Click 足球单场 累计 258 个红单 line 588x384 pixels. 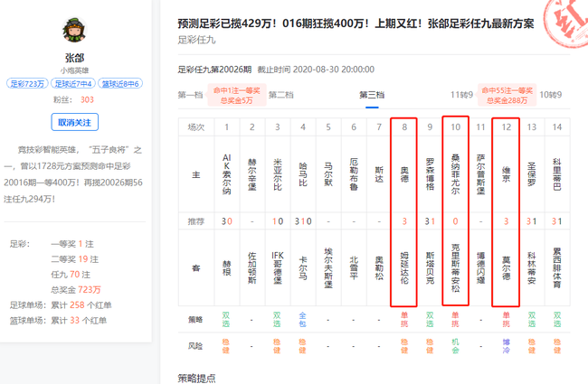coord(61,305)
